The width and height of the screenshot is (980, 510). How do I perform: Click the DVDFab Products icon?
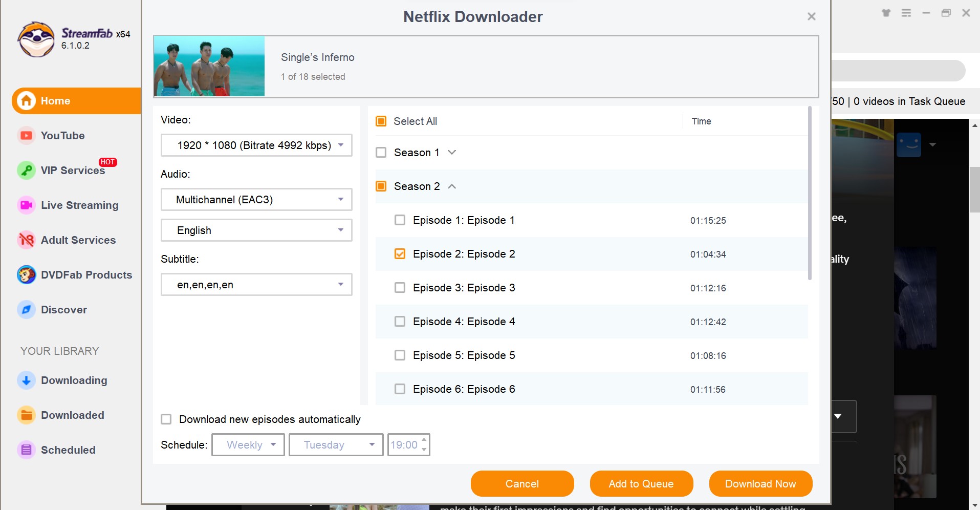(x=26, y=275)
